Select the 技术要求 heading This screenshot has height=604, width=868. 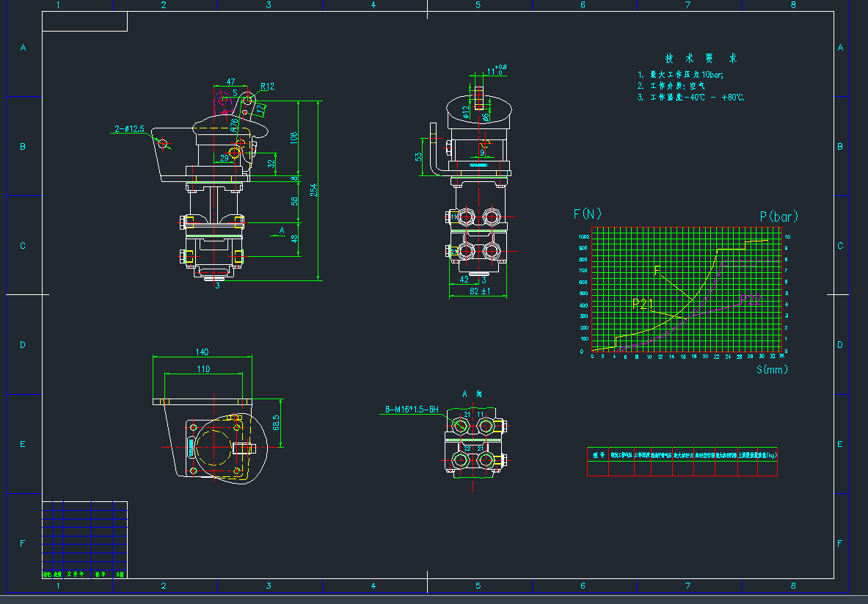coord(701,58)
